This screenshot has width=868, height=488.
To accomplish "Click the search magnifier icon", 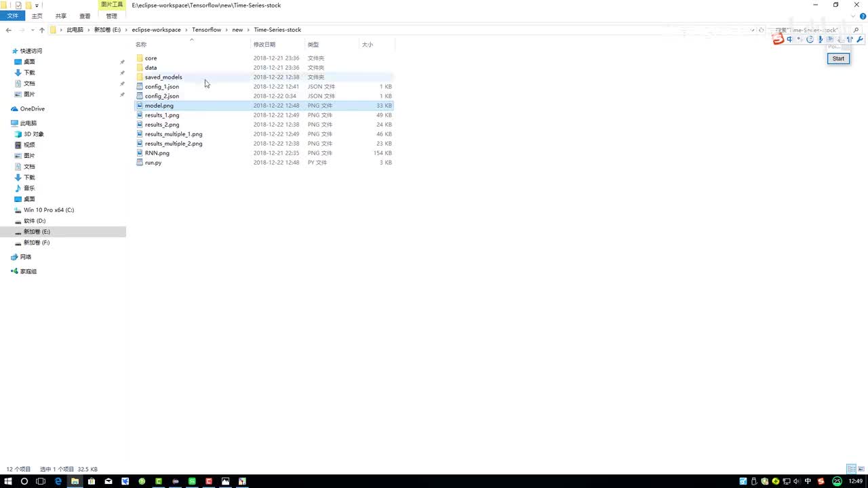I will (x=856, y=30).
